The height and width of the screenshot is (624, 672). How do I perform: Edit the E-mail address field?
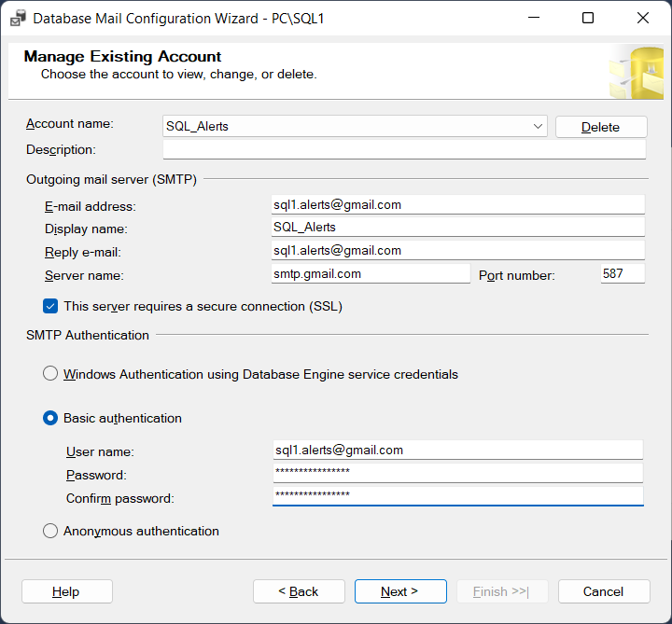(457, 204)
